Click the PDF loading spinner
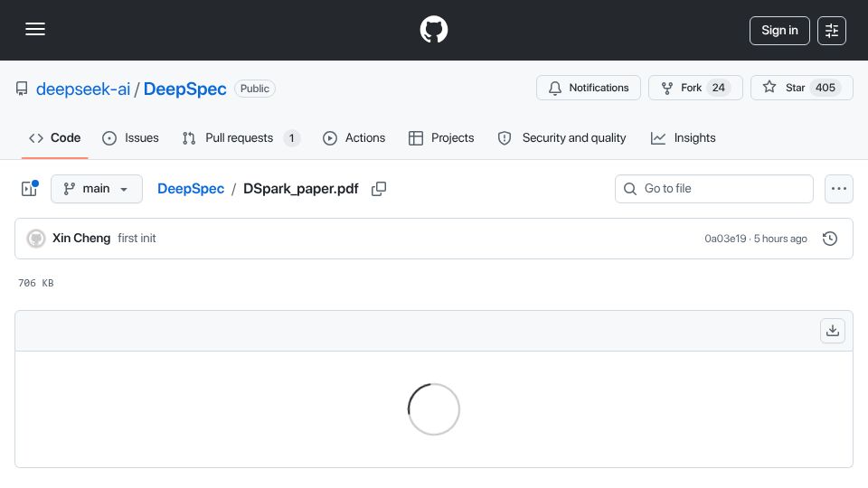Image resolution: width=868 pixels, height=488 pixels. [434, 409]
